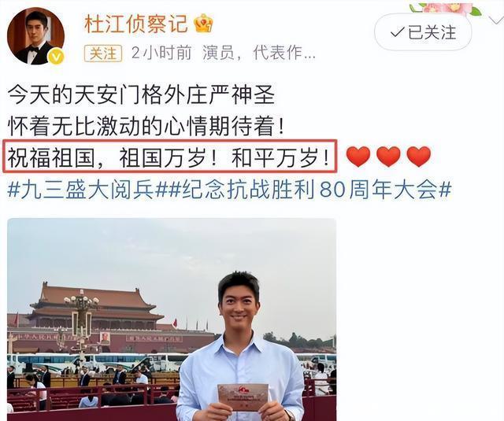
Task: Click the highlighted 祝福祖国 text line
Action: click(170, 157)
